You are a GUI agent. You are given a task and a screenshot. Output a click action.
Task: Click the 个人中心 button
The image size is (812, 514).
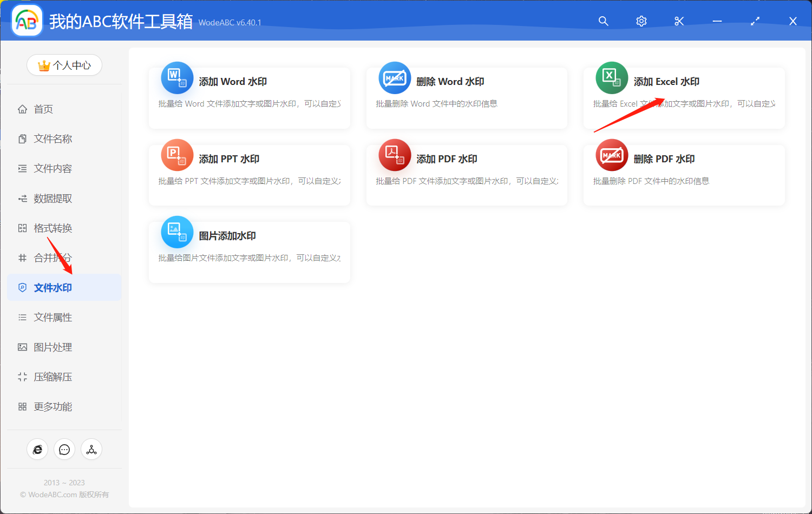(x=64, y=64)
